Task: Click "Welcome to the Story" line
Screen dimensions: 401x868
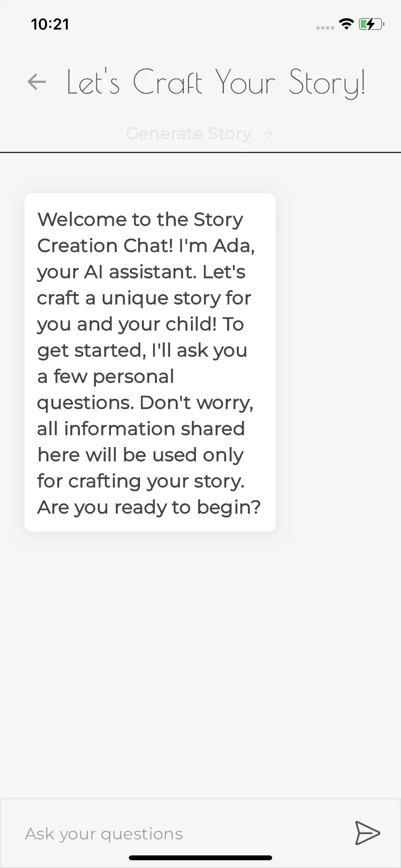Action: (x=140, y=219)
